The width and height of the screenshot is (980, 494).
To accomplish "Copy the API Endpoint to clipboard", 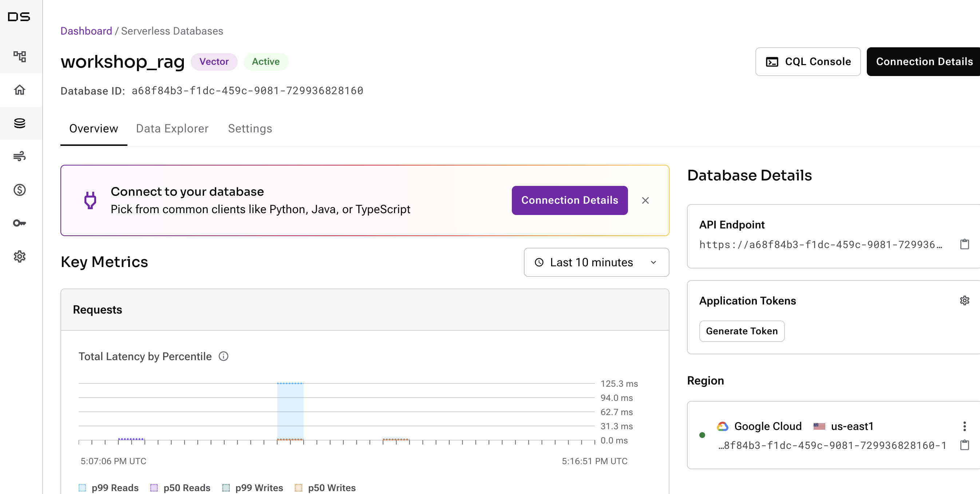I will pos(964,244).
